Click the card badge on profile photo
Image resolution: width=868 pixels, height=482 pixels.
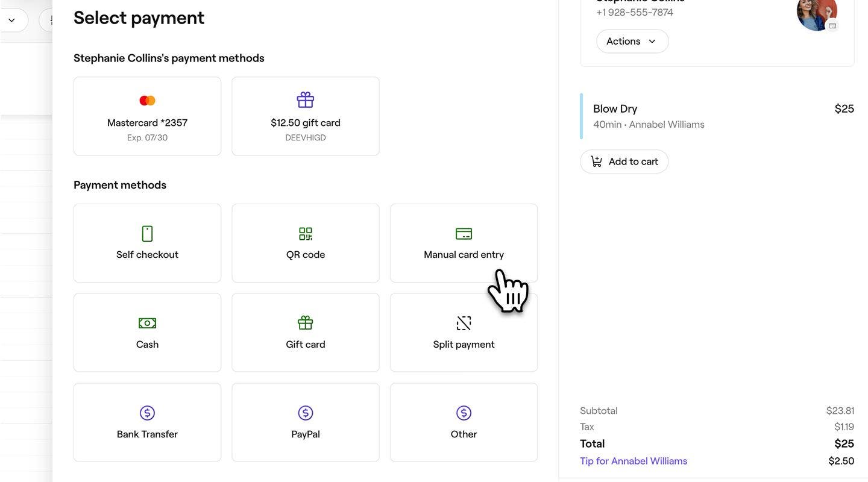click(x=832, y=25)
